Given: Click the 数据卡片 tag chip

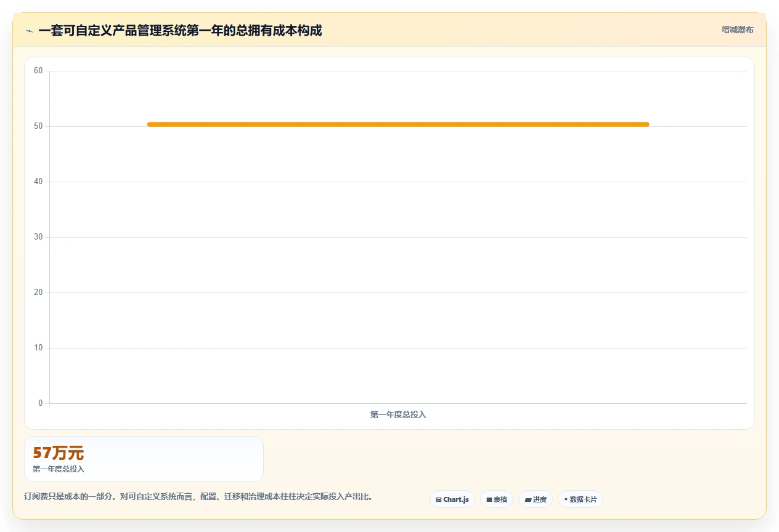Looking at the screenshot, I should click(x=580, y=499).
